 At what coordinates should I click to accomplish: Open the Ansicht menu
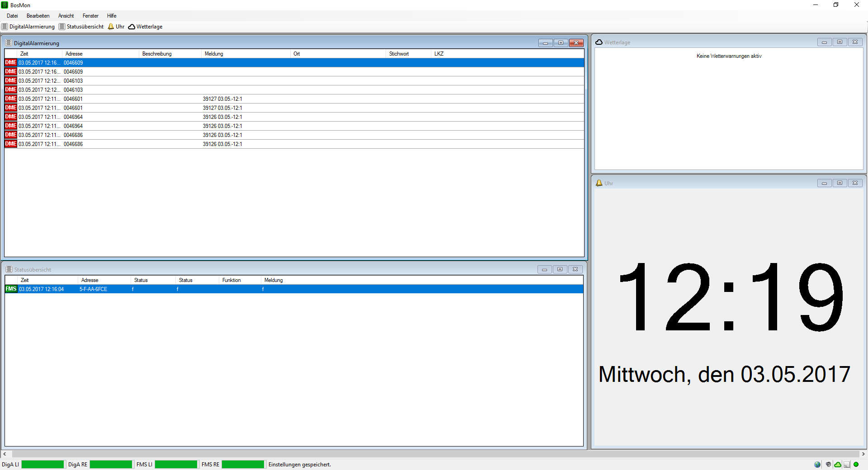66,16
